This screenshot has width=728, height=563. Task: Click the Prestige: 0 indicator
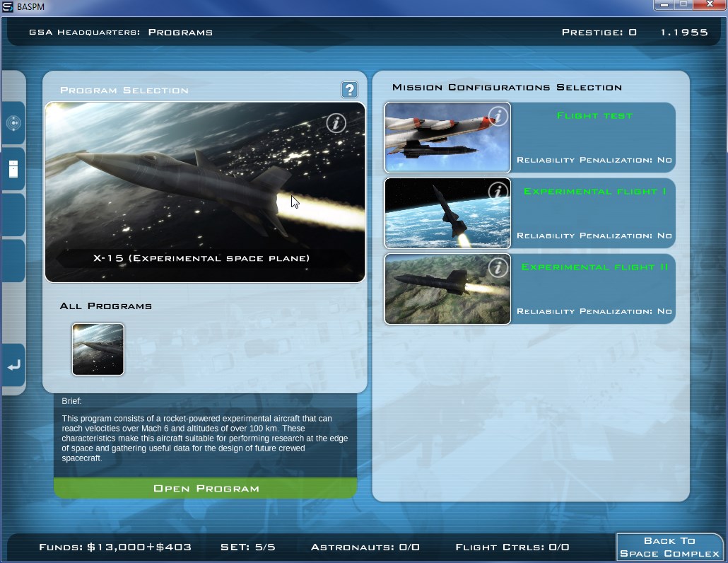(x=599, y=33)
